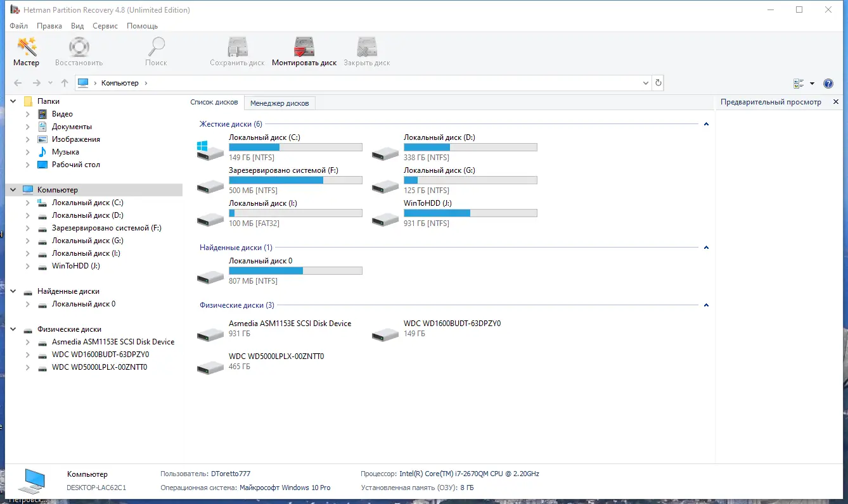This screenshot has height=504, width=848.
Task: Select Локальный диск 0 in the tree
Action: pos(84,304)
